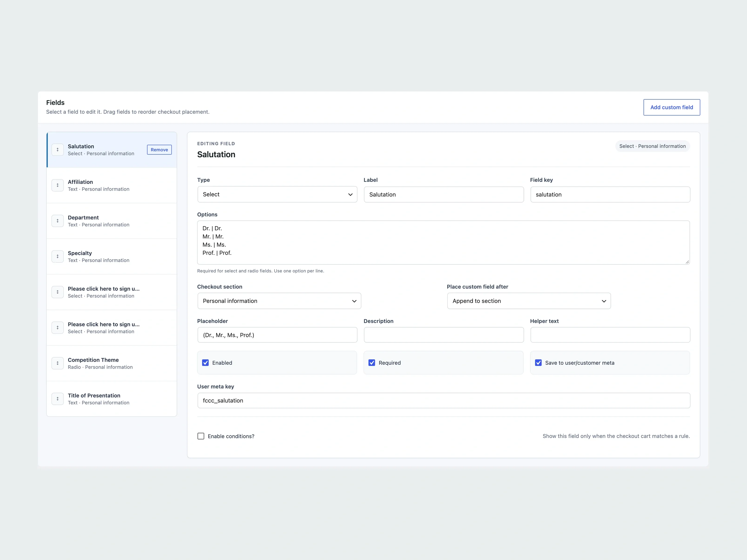Click the EDITING FIELD heading label
The width and height of the screenshot is (747, 560).
click(216, 143)
